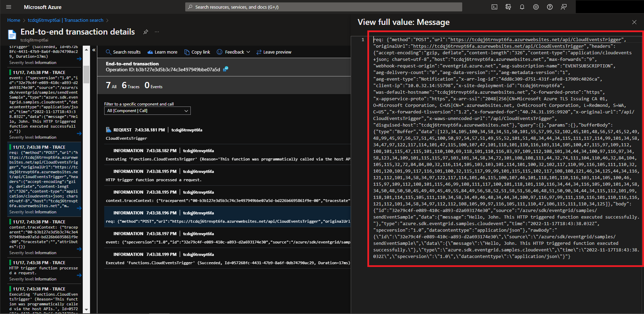Viewport: 644px width, 314px height.
Task: Click the Operation ID value text
Action: [178, 70]
